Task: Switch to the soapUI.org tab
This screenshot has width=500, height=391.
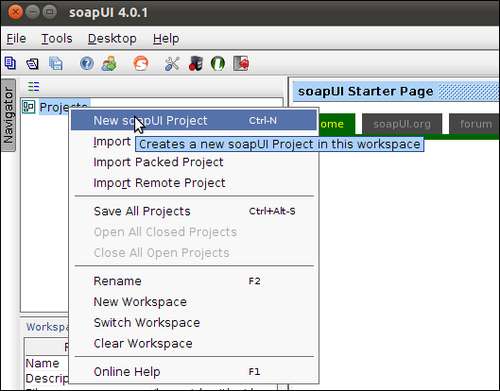Action: point(402,124)
